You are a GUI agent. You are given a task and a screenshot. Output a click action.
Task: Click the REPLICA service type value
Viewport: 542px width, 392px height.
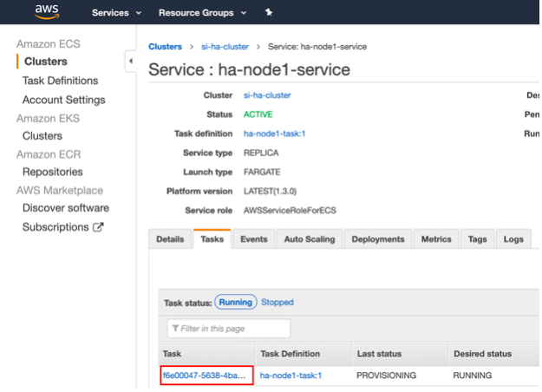tap(261, 153)
